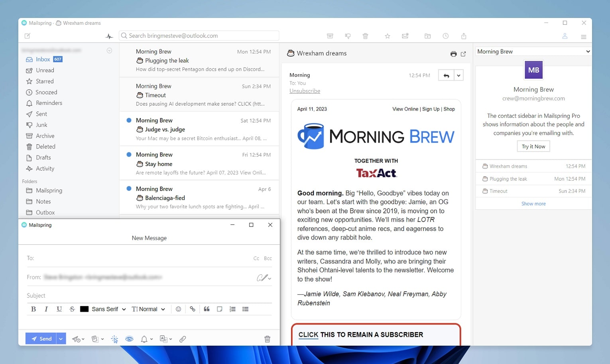Print the Wrexham dreams thread

[x=453, y=54]
